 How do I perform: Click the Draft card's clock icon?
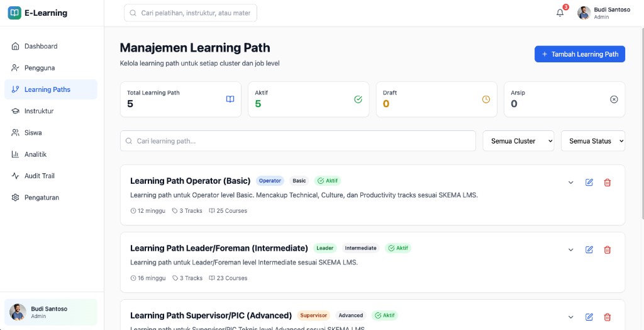tap(486, 99)
